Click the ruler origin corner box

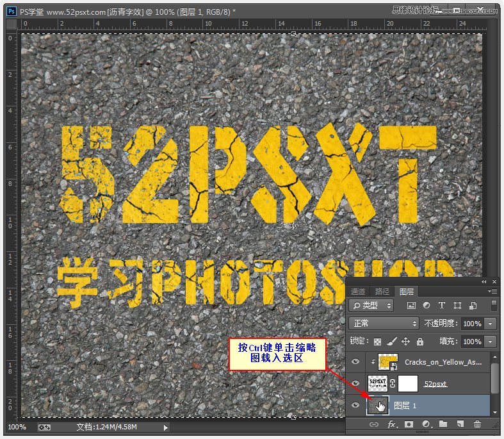[x=12, y=24]
